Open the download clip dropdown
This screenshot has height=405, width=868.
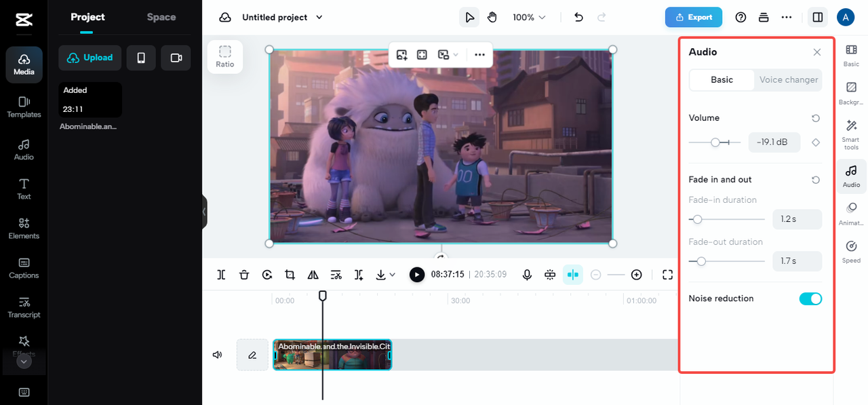(385, 275)
